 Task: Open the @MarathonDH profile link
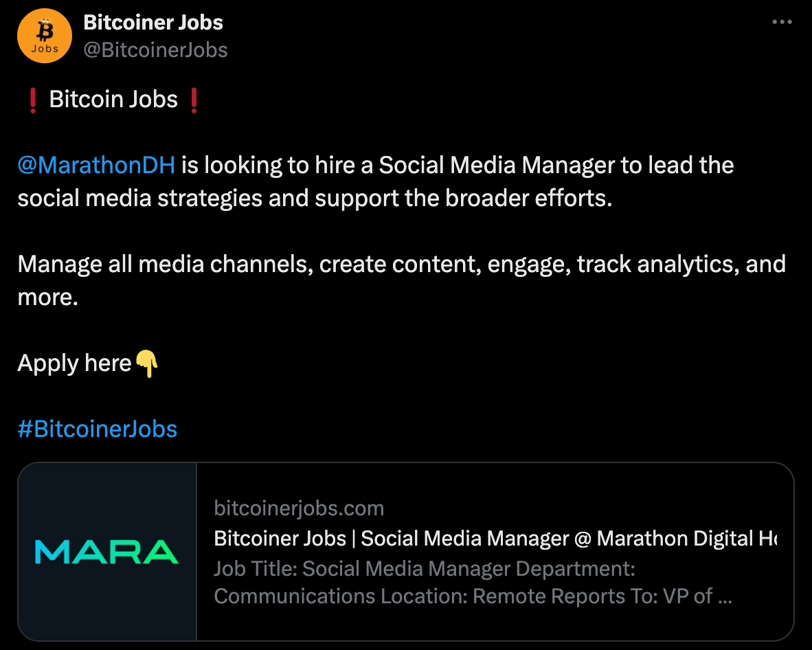pyautogui.click(x=96, y=165)
